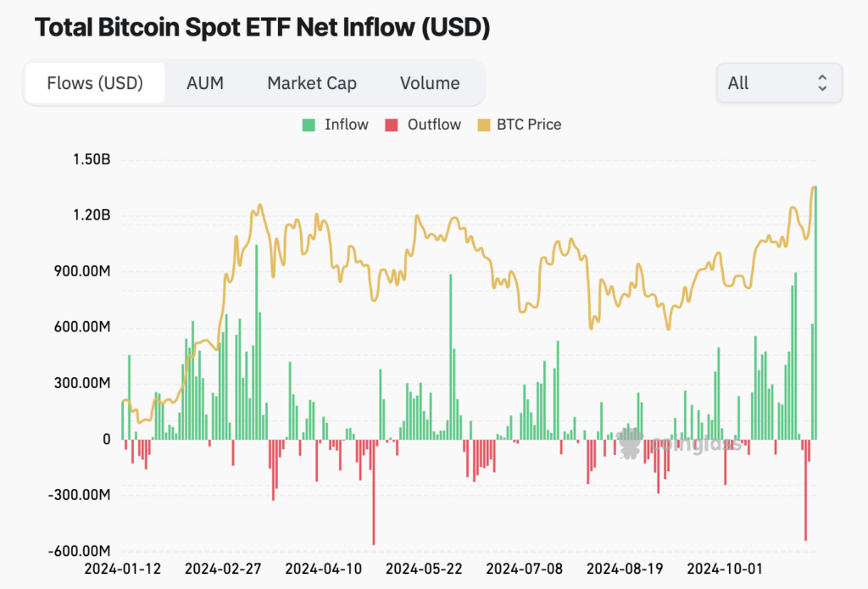Click the 2024-10-01 x-axis date label

point(724,569)
